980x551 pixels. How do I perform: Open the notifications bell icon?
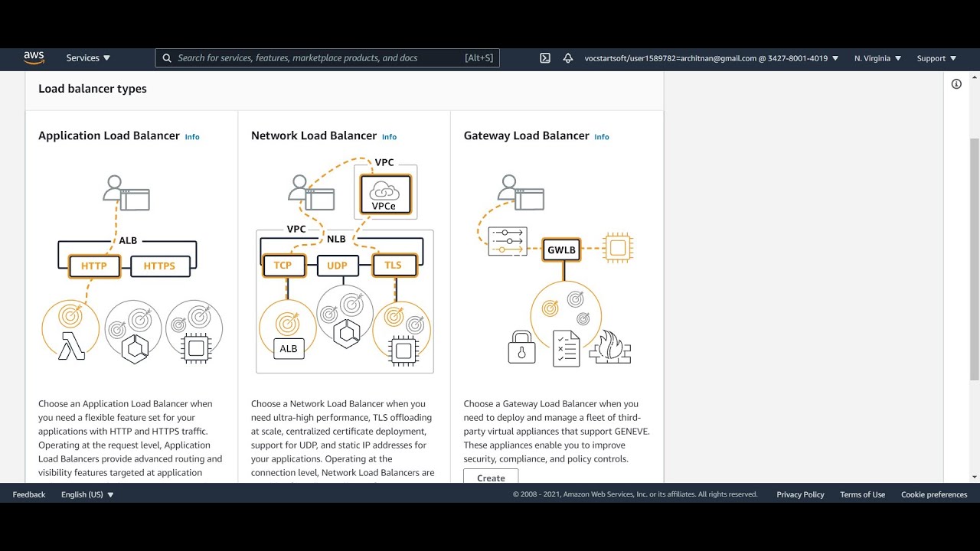(x=568, y=58)
